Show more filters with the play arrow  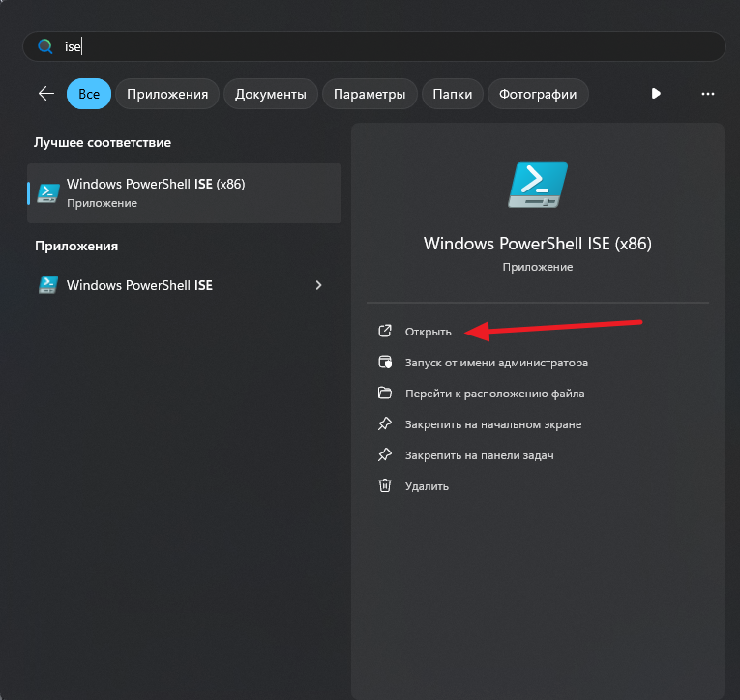tap(656, 94)
